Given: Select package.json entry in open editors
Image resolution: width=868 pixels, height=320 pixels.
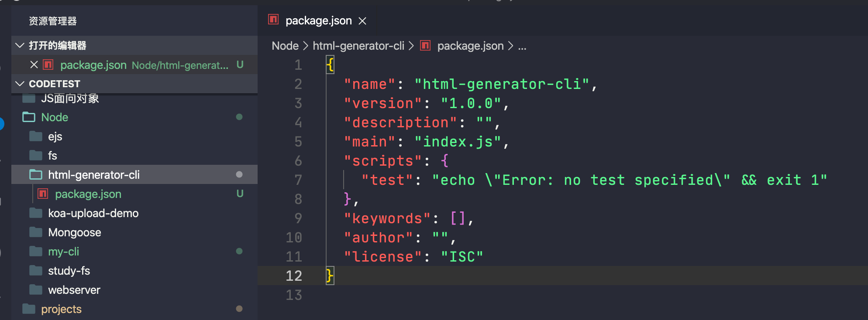Looking at the screenshot, I should point(134,65).
